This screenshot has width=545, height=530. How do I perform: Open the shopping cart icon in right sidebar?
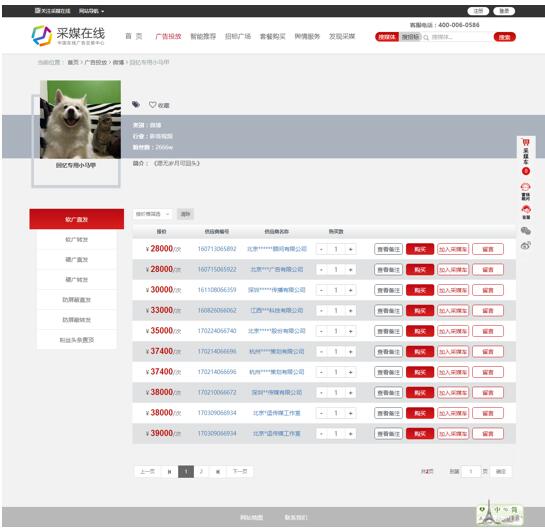tap(526, 142)
